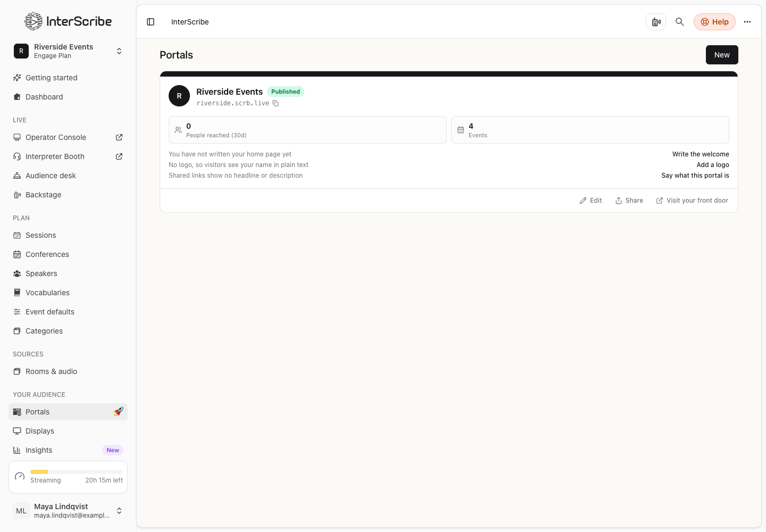The height and width of the screenshot is (532, 766).
Task: Click the Backstage icon in sidebar
Action: point(17,195)
